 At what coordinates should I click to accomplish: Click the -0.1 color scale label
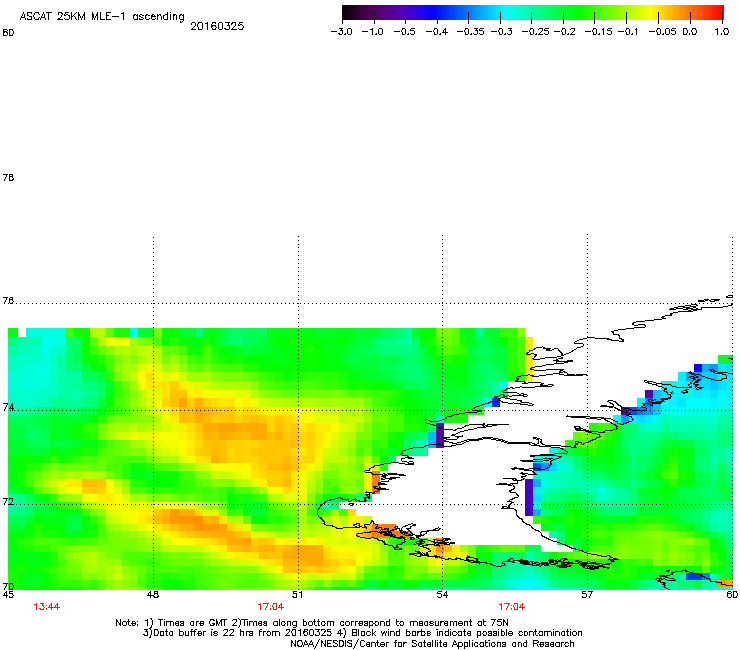pyautogui.click(x=628, y=32)
